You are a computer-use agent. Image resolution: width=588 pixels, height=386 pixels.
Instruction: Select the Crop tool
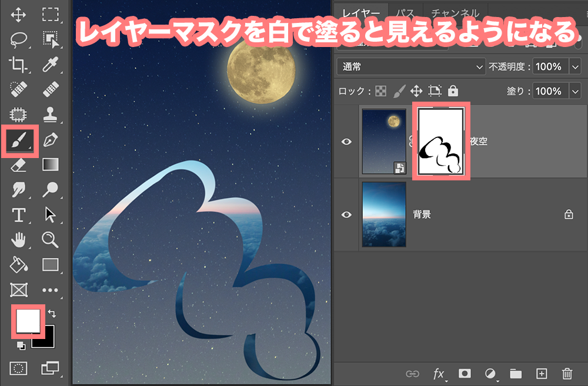[x=18, y=65]
